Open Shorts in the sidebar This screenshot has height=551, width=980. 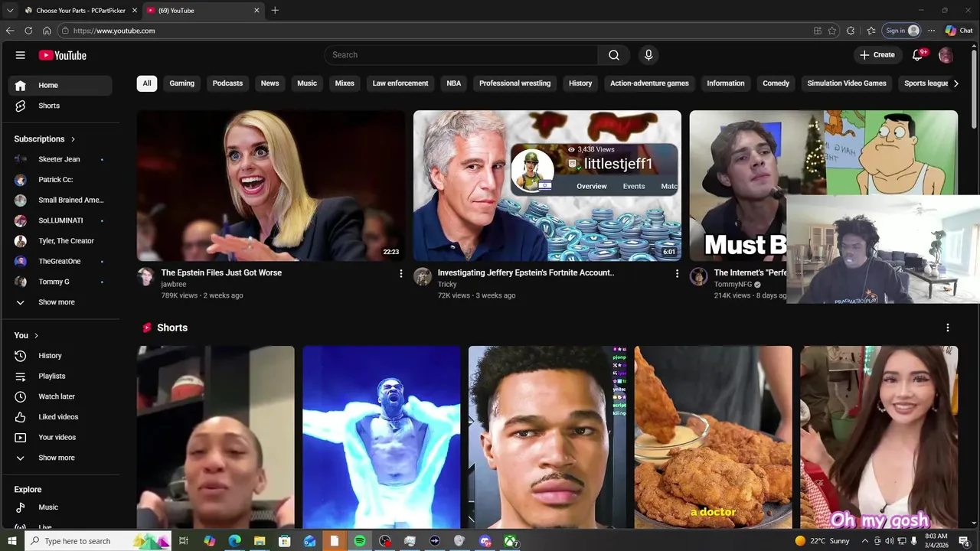pyautogui.click(x=60, y=106)
